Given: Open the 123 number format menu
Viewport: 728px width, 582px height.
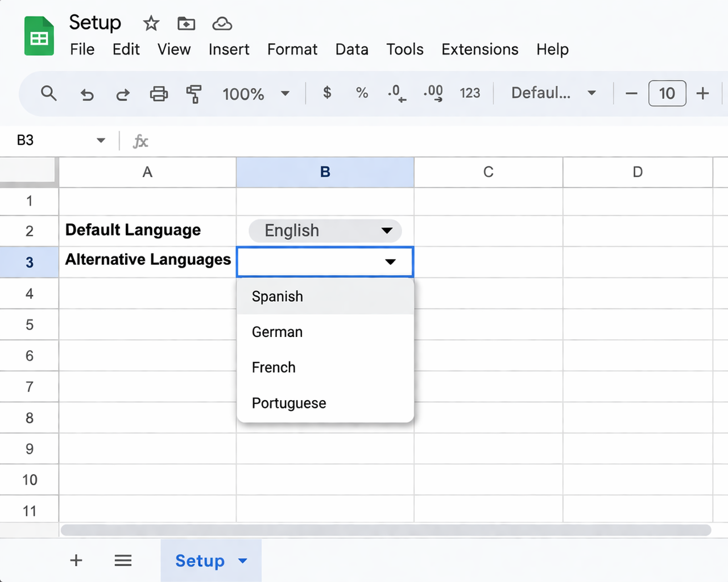Looking at the screenshot, I should tap(470, 93).
